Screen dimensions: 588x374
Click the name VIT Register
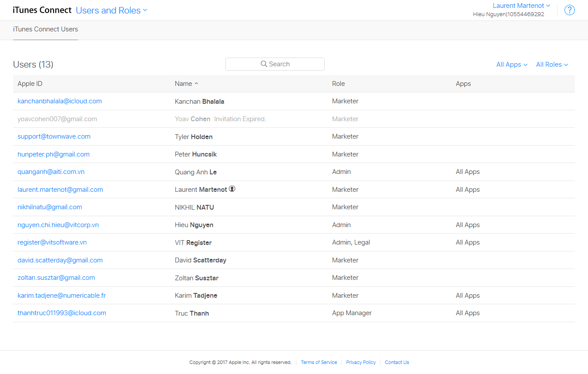point(193,243)
